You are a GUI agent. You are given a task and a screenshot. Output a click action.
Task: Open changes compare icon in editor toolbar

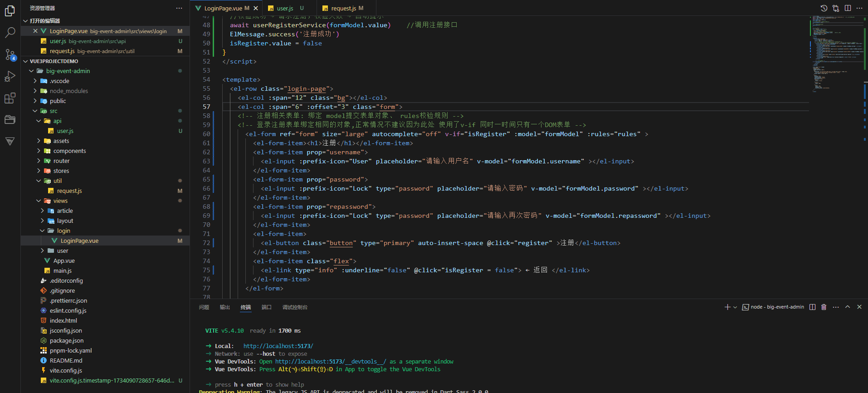836,8
